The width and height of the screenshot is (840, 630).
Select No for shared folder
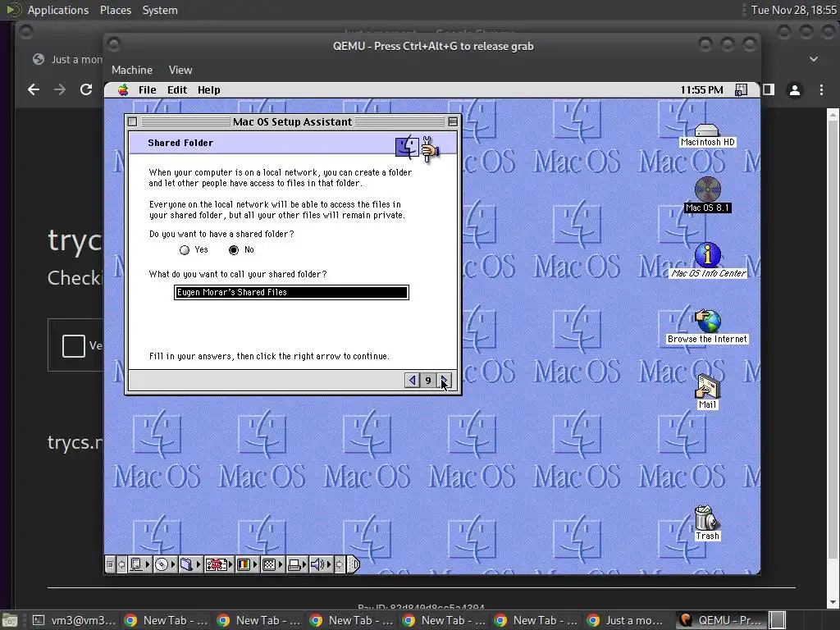click(234, 249)
